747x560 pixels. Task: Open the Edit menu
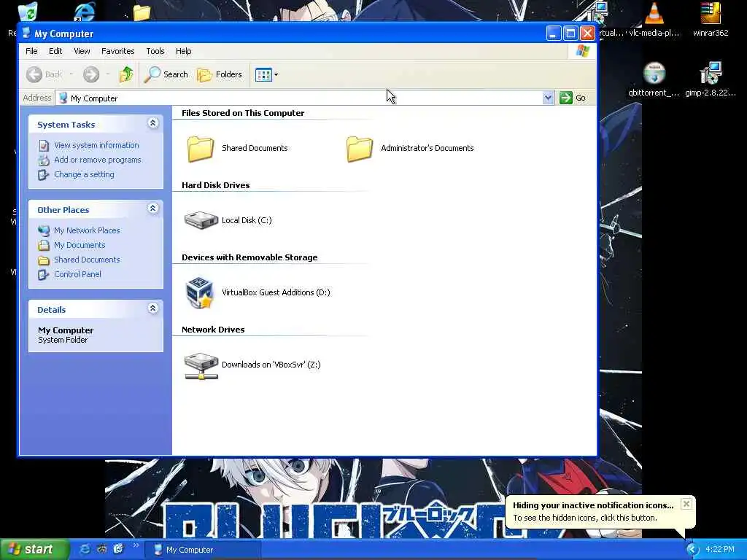tap(55, 51)
